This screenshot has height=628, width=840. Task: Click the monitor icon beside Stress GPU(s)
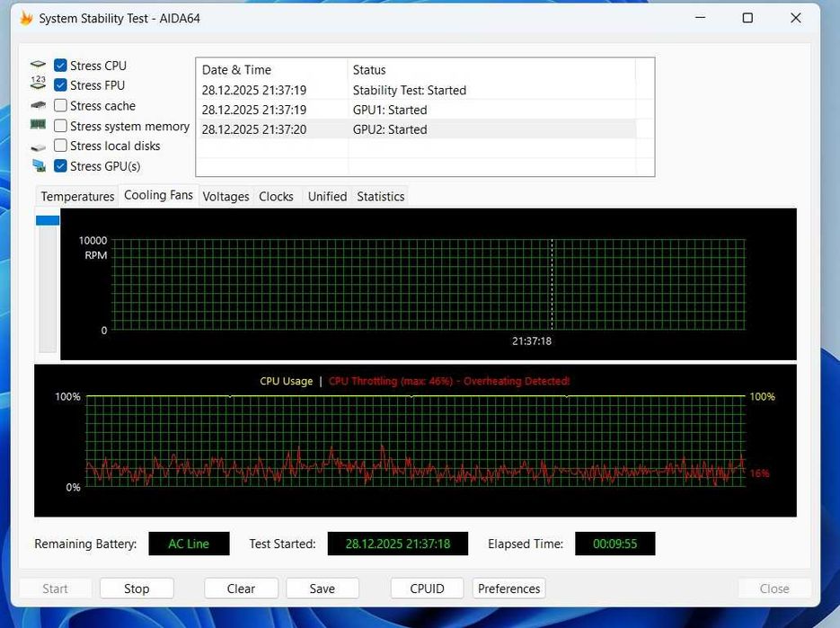(x=39, y=166)
